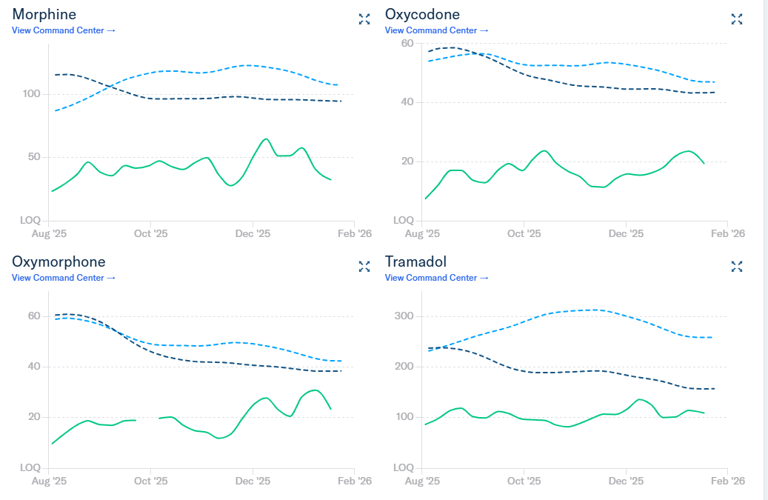
Task: Open View Command Center link under Morphine
Action: (x=64, y=30)
